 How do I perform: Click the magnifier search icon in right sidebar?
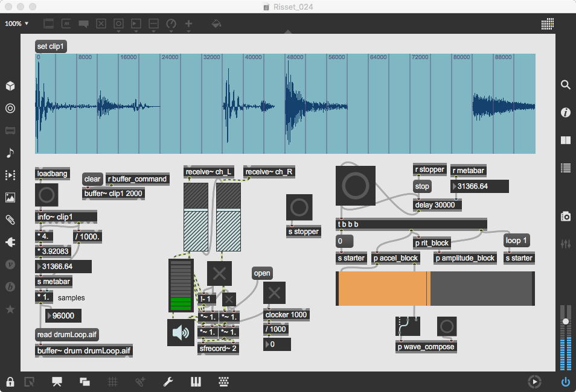coord(566,85)
